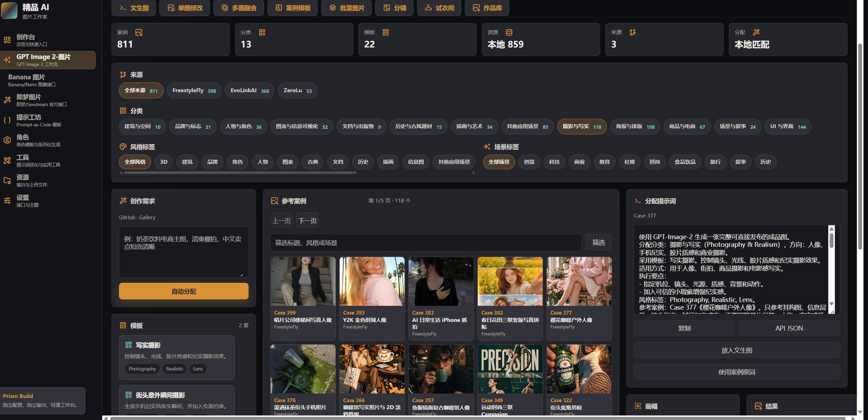Click the 上一页 previous page button
Viewport: 868px width, 420px height.
point(281,221)
